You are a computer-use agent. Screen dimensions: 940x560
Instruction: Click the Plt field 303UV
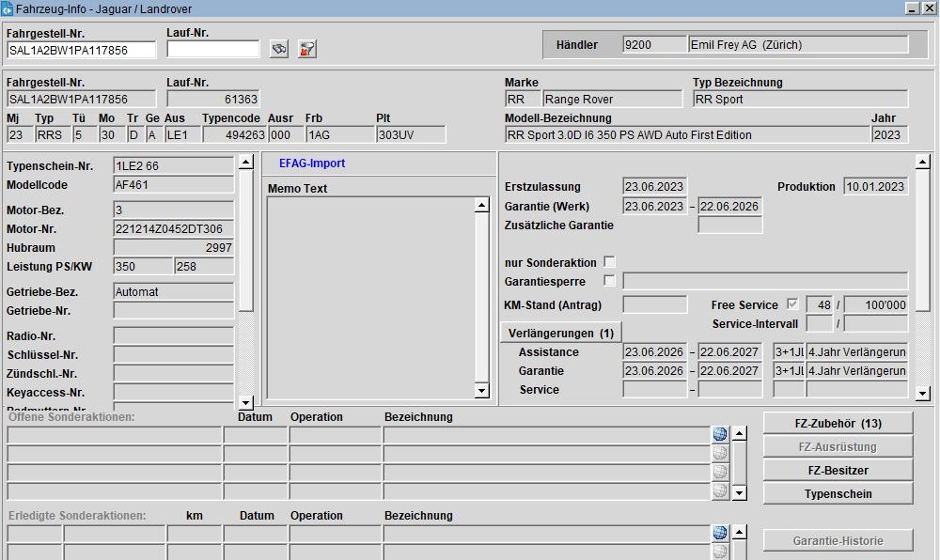click(x=411, y=134)
